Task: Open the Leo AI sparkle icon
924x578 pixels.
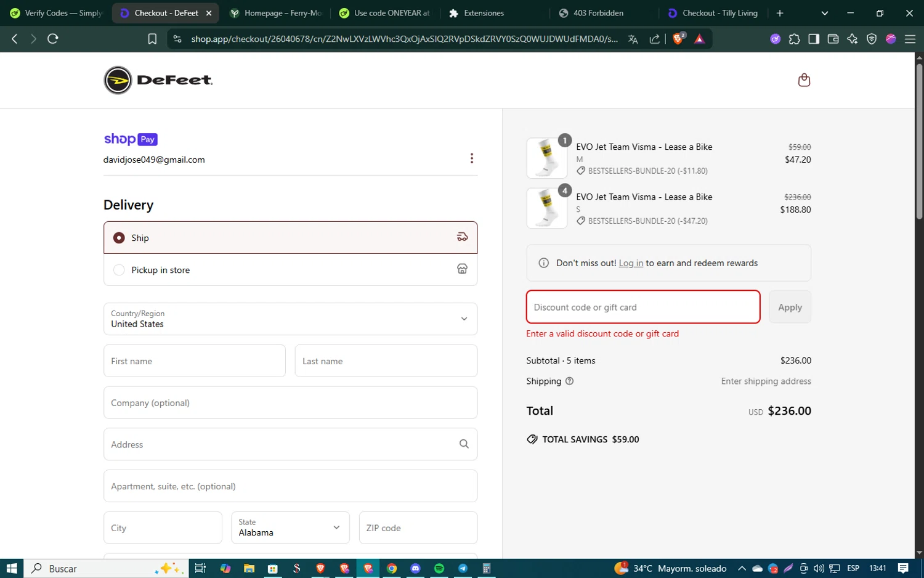Action: (x=852, y=39)
